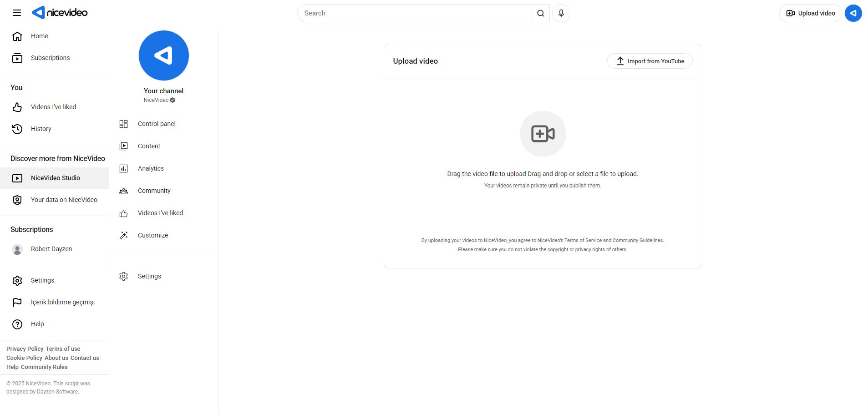Open the Community section
This screenshot has height=414, width=868.
coord(164,191)
